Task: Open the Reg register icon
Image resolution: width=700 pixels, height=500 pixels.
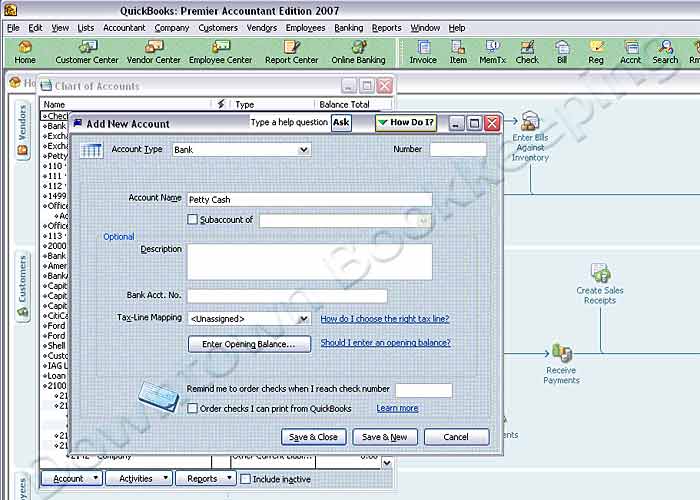Action: pyautogui.click(x=596, y=53)
